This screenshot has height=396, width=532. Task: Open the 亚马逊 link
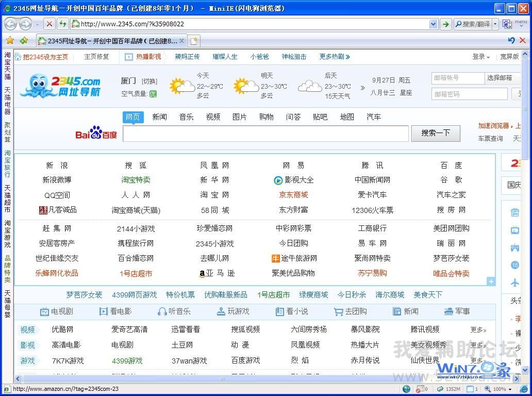[217, 273]
